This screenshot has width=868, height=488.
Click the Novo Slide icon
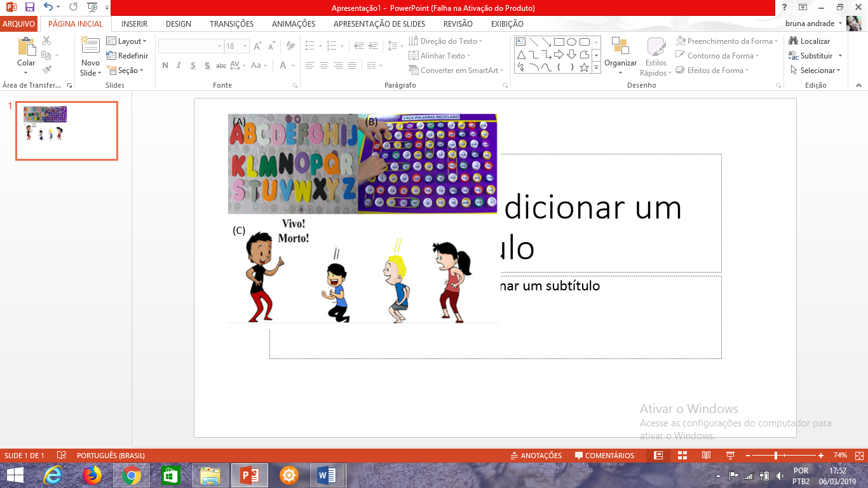coord(90,46)
